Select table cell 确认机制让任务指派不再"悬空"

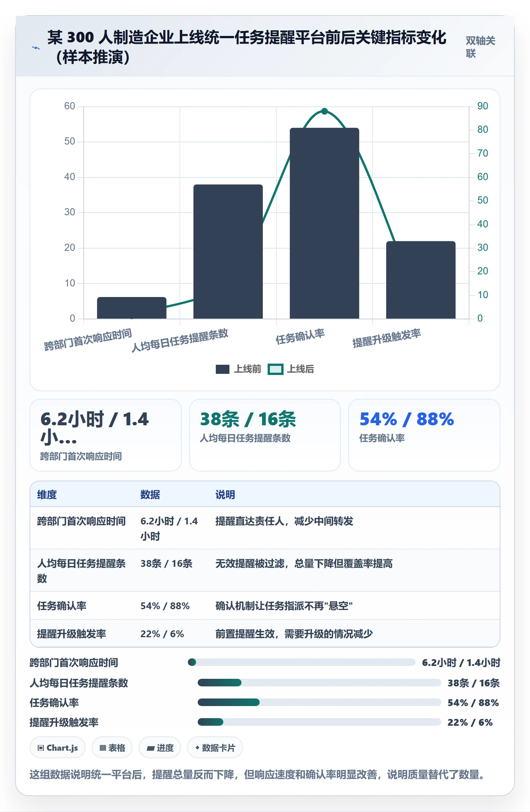284,606
